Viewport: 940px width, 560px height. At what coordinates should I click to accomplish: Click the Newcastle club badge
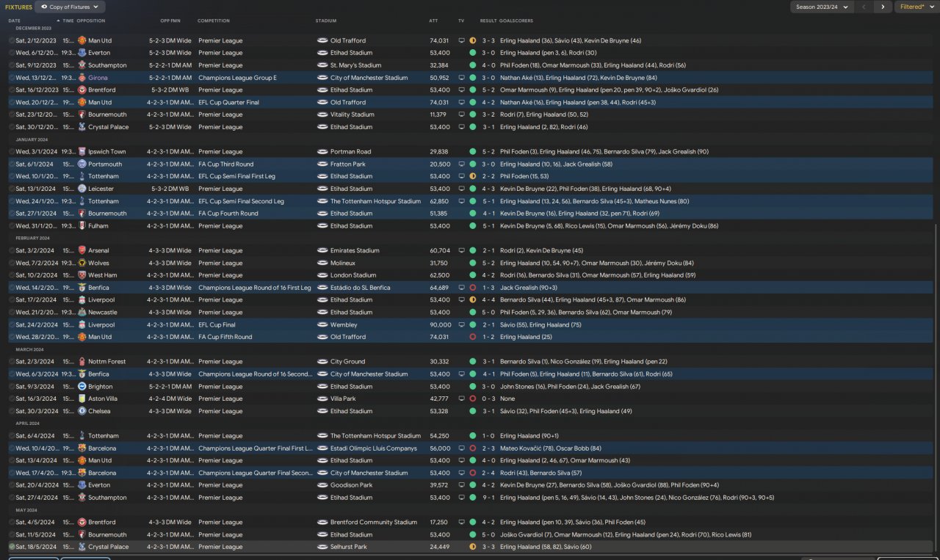coord(82,312)
